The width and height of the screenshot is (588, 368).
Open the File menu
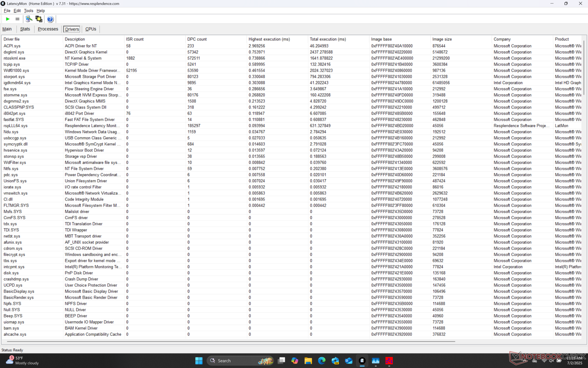click(7, 10)
